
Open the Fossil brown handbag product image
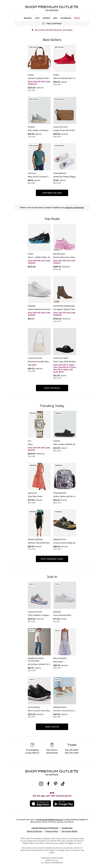pyautogui.click(x=39, y=58)
